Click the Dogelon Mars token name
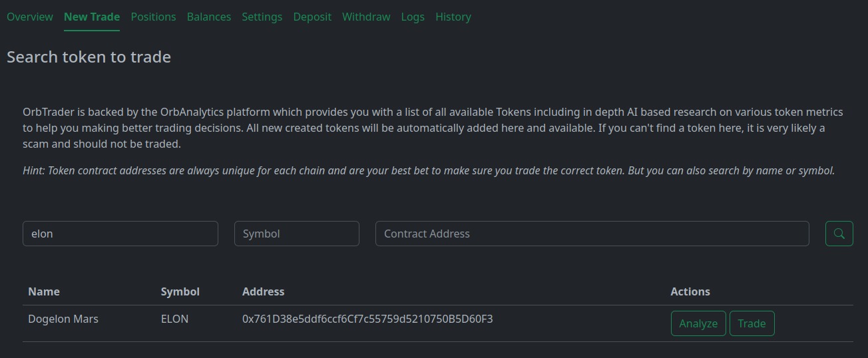The image size is (868, 358). [x=63, y=319]
